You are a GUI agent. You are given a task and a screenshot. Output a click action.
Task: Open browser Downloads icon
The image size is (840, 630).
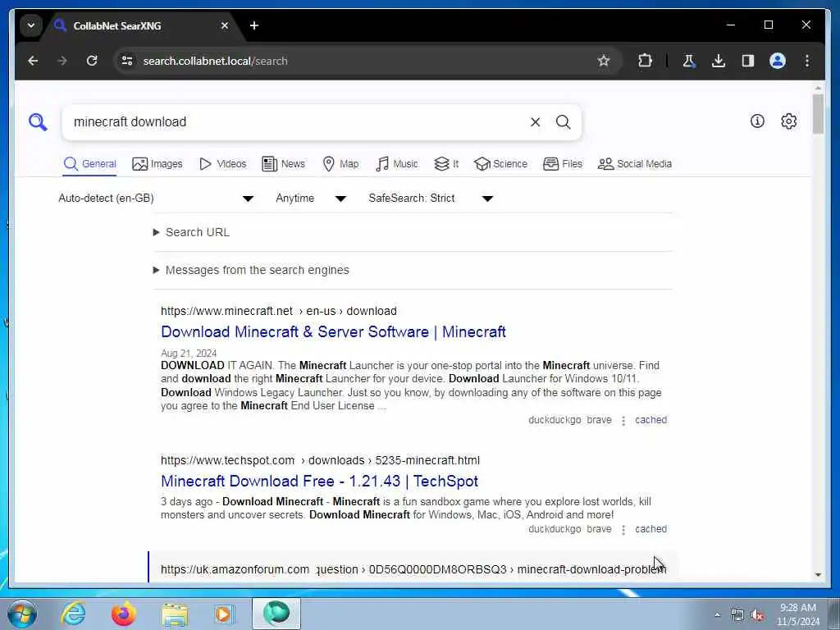pos(719,61)
